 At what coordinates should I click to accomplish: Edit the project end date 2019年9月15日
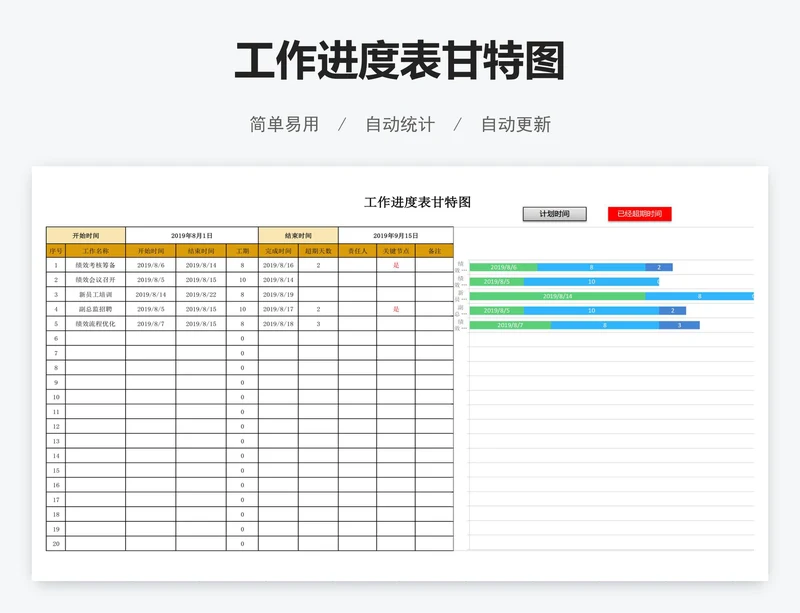(395, 235)
